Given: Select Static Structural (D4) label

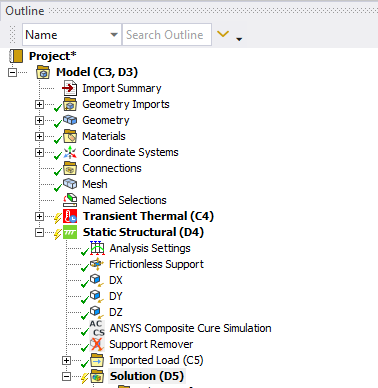Looking at the screenshot, I should (143, 232).
